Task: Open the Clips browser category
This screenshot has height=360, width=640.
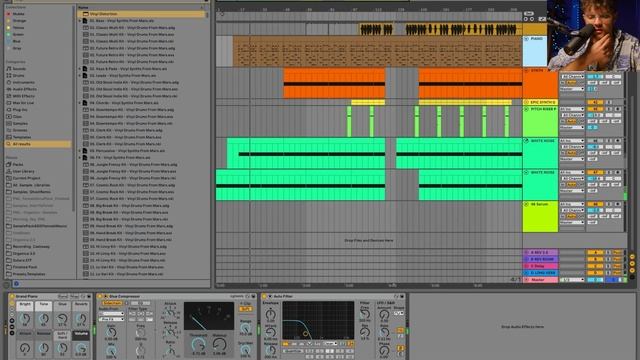Action: pyautogui.click(x=17, y=116)
